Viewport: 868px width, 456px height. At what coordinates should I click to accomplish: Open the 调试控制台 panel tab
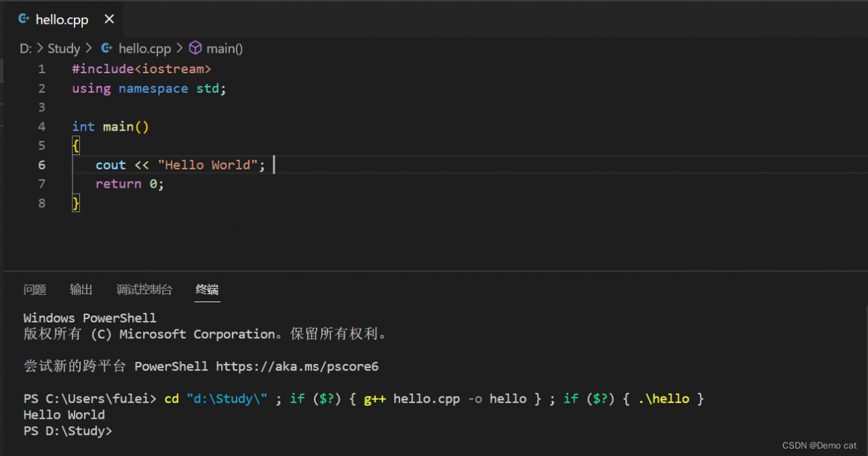coord(144,290)
